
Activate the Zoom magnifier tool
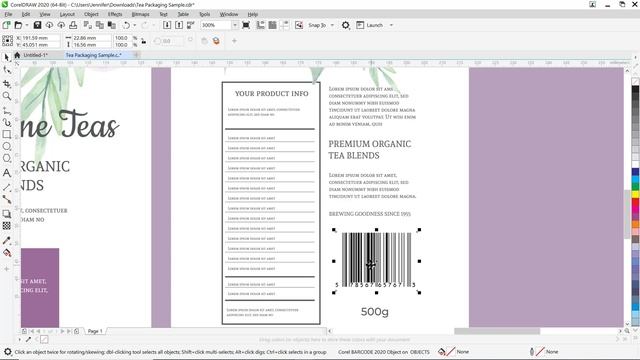pyautogui.click(x=7, y=96)
